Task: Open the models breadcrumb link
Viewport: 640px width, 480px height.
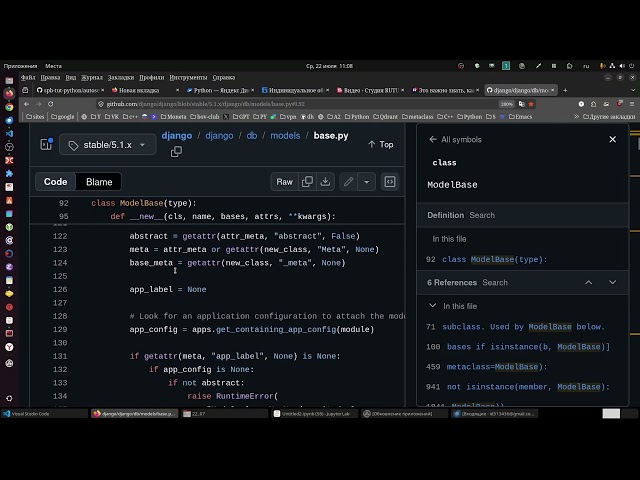Action: pyautogui.click(x=285, y=136)
